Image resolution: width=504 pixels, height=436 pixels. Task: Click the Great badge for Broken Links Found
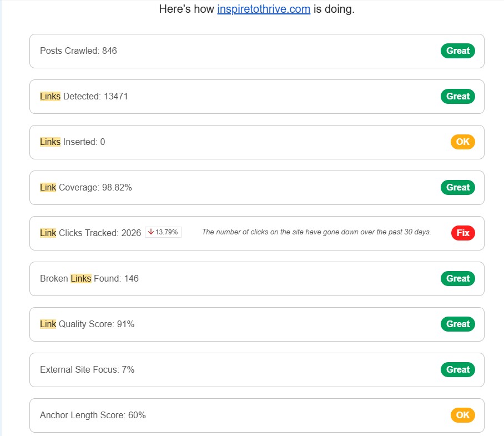[x=457, y=278]
